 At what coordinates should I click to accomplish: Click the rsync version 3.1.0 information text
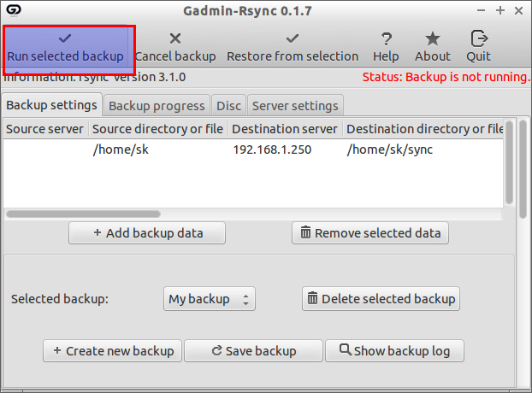[x=94, y=77]
